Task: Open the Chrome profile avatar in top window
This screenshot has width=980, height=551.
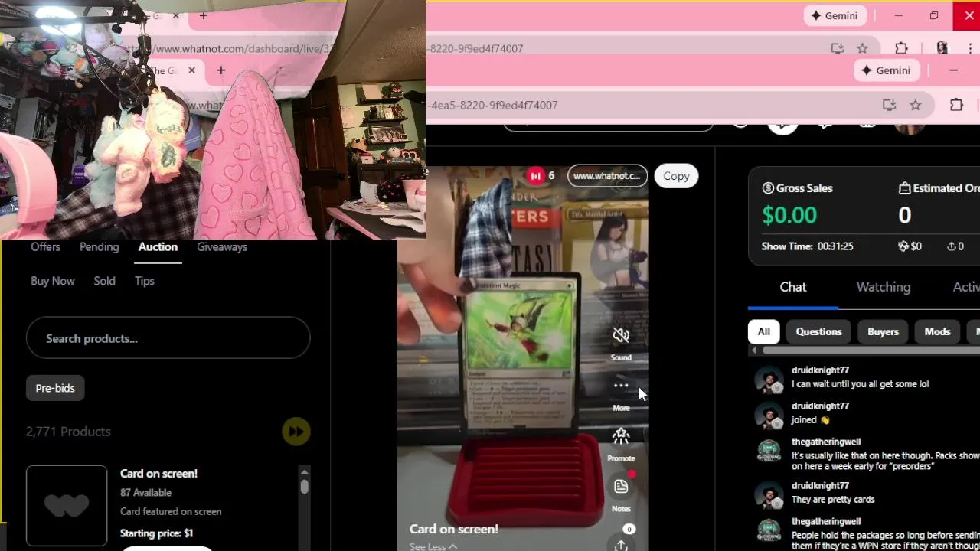Action: point(942,48)
